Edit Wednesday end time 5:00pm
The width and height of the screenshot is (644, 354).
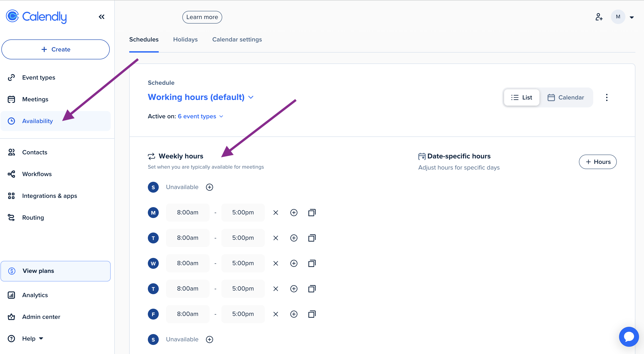(243, 263)
